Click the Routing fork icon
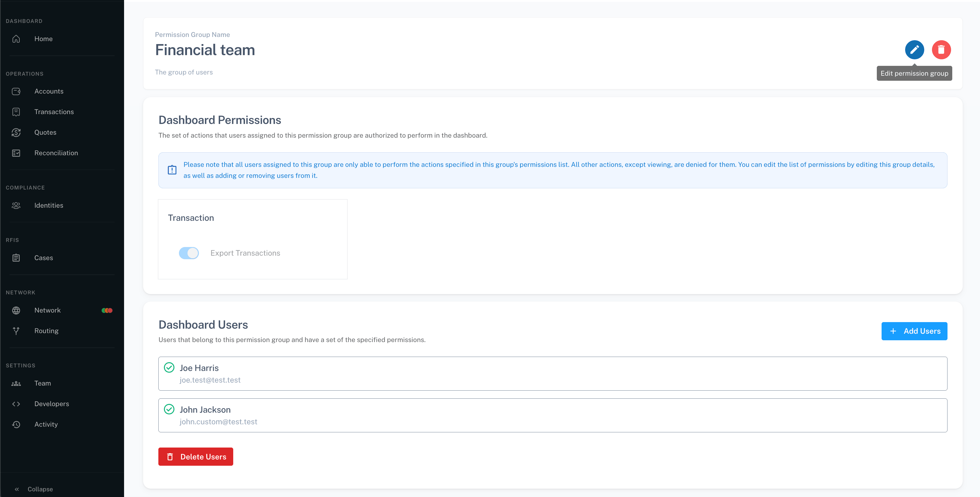Viewport: 980px width, 497px height. tap(16, 330)
